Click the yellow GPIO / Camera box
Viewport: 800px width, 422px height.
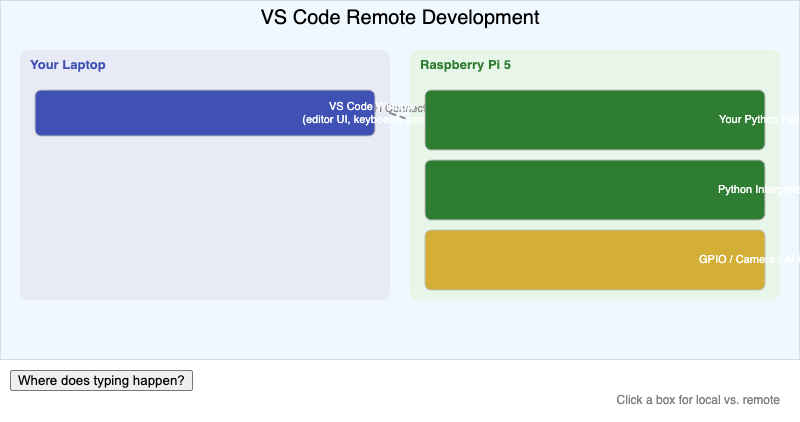[595, 260]
